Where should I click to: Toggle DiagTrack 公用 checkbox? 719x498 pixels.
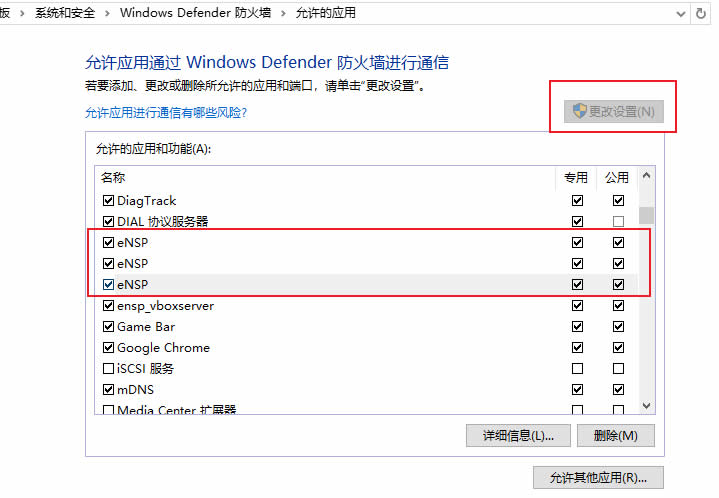[618, 200]
